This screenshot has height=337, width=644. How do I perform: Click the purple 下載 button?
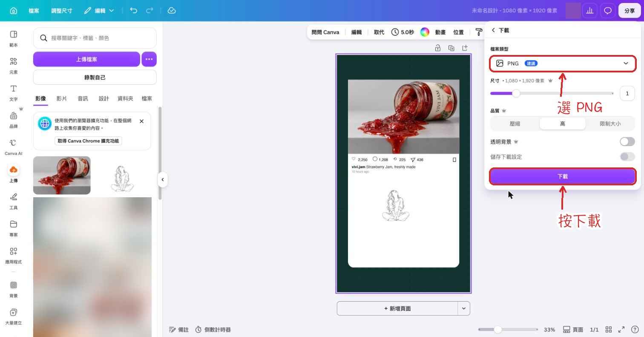(563, 176)
